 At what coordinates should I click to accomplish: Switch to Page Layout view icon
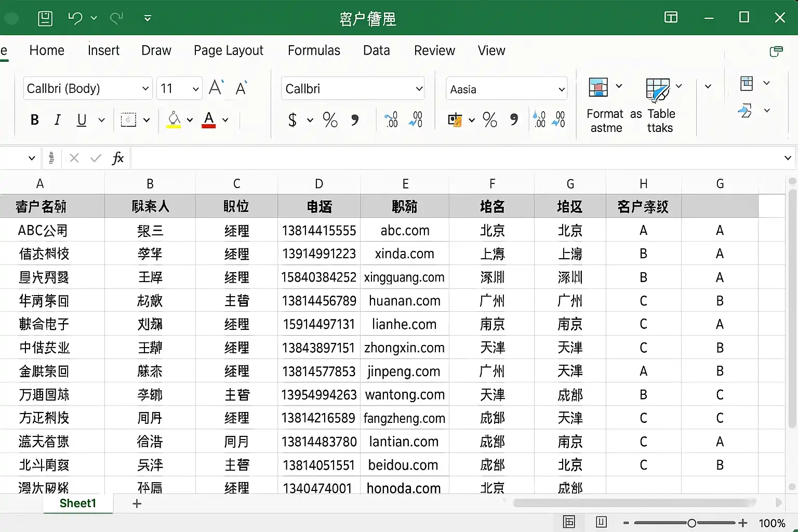601,522
